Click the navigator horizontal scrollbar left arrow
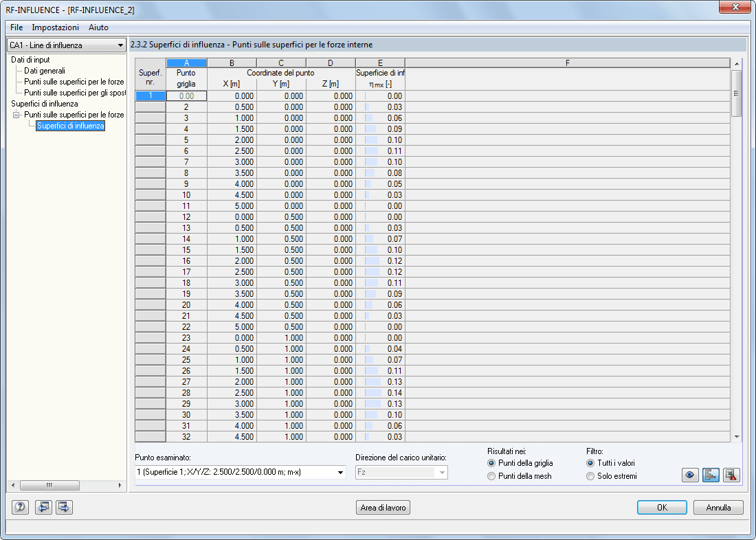Image resolution: width=756 pixels, height=540 pixels. [13, 485]
